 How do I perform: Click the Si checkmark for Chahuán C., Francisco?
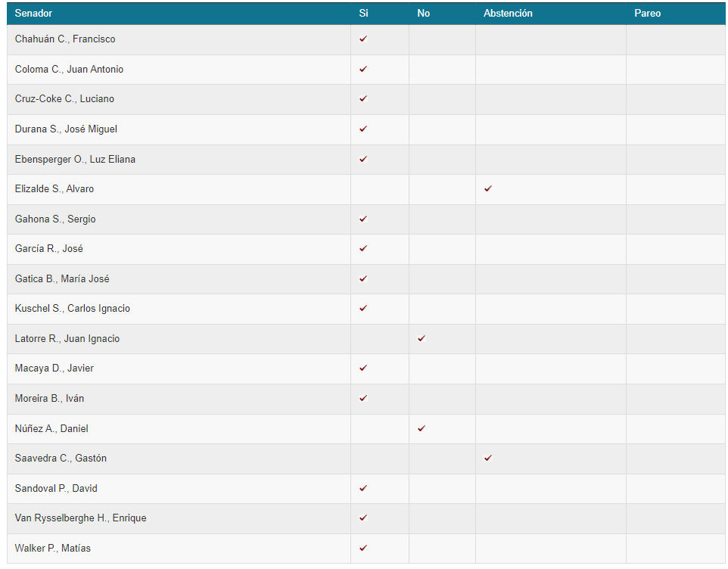click(363, 39)
